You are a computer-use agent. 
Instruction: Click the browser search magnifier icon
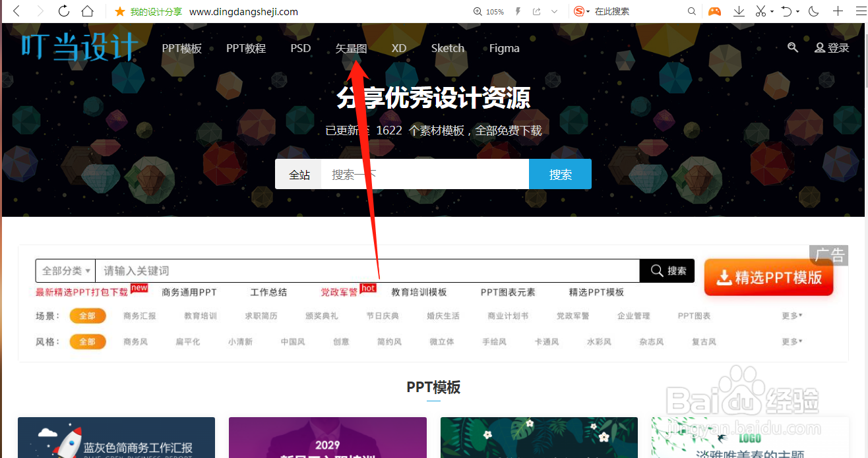coord(692,11)
